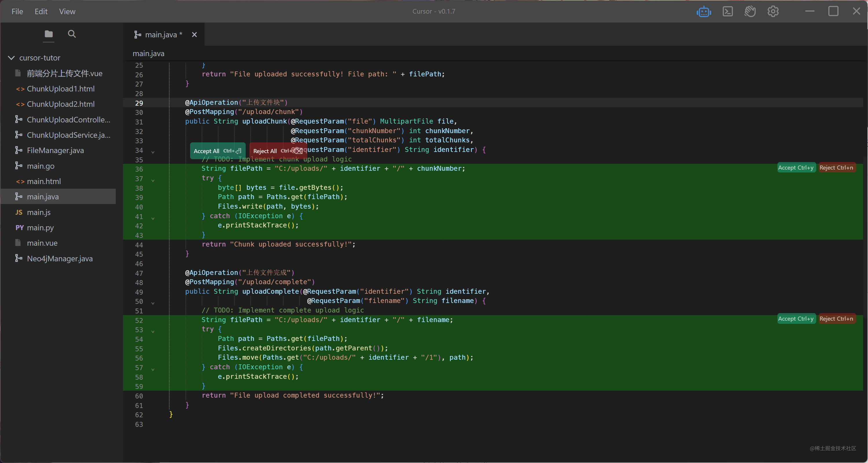Image resolution: width=868 pixels, height=463 pixels.
Task: Click line number 63 in gutter
Action: (x=139, y=425)
